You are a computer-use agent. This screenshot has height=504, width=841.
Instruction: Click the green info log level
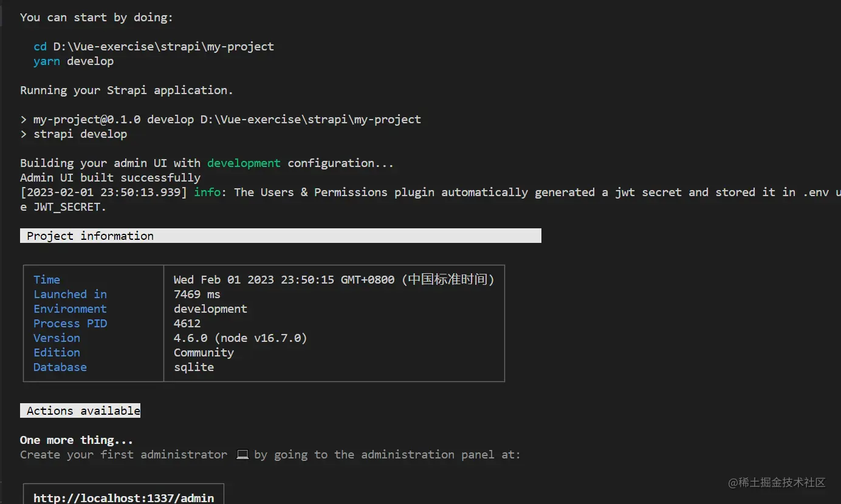(207, 192)
